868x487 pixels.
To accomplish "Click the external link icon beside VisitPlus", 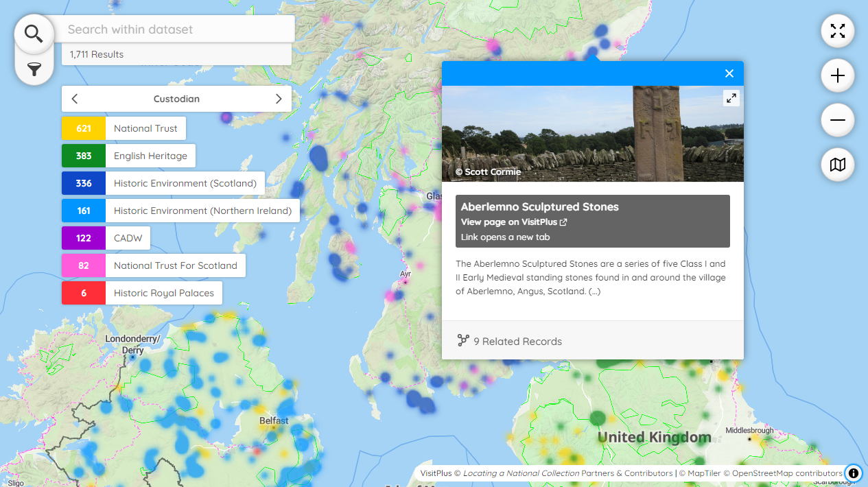I will coord(563,222).
